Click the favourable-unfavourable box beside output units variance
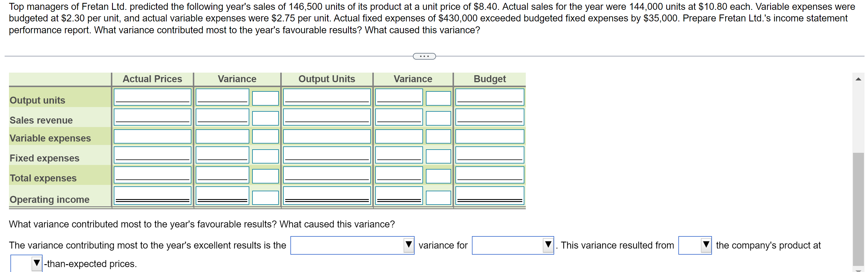Viewport: 868px width, 272px height. pyautogui.click(x=265, y=98)
